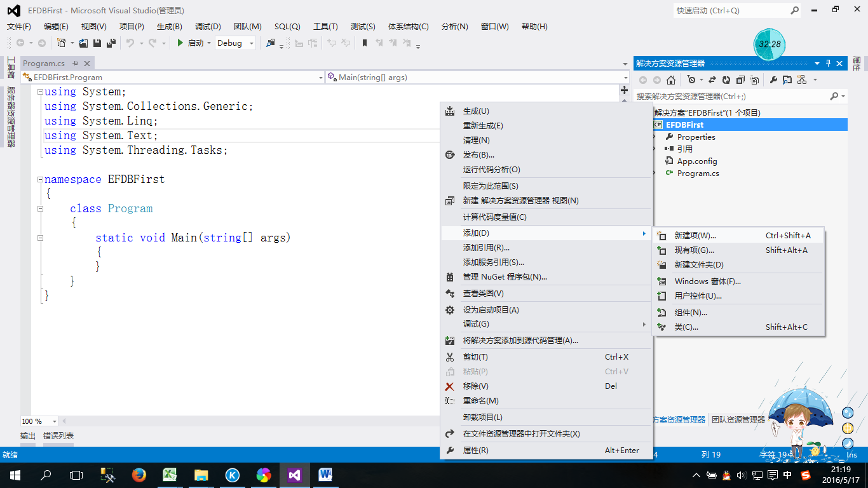The height and width of the screenshot is (488, 868).
Task: Click the green Start debugging arrow
Action: tap(180, 43)
